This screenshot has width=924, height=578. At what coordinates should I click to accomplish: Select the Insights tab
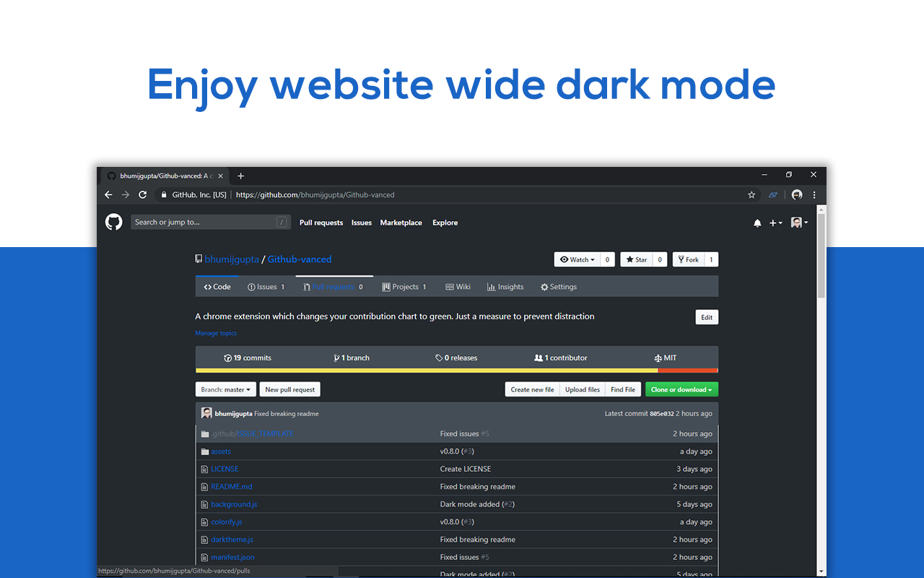coord(505,287)
